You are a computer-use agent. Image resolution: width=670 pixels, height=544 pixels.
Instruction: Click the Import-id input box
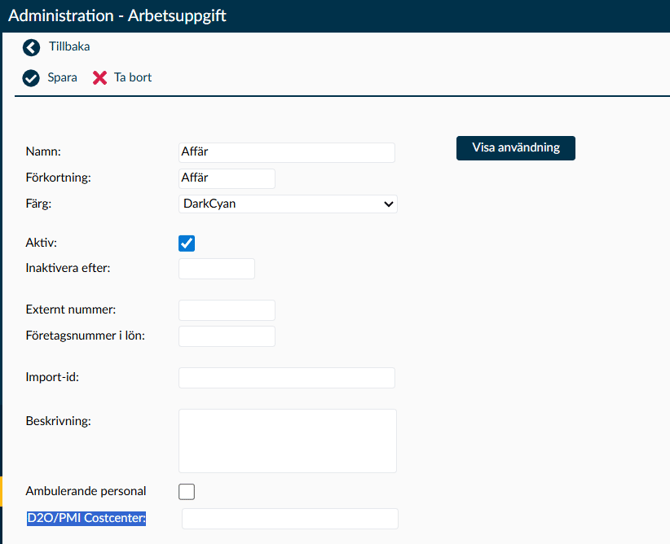(x=286, y=377)
